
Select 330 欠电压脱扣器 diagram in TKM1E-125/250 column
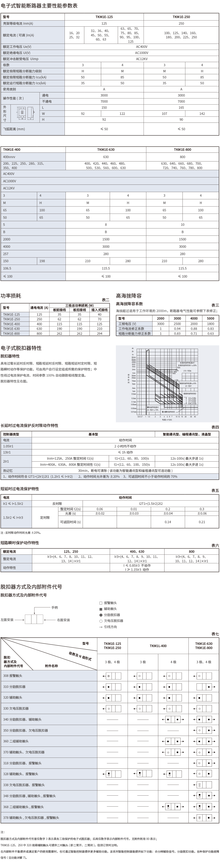112,709
